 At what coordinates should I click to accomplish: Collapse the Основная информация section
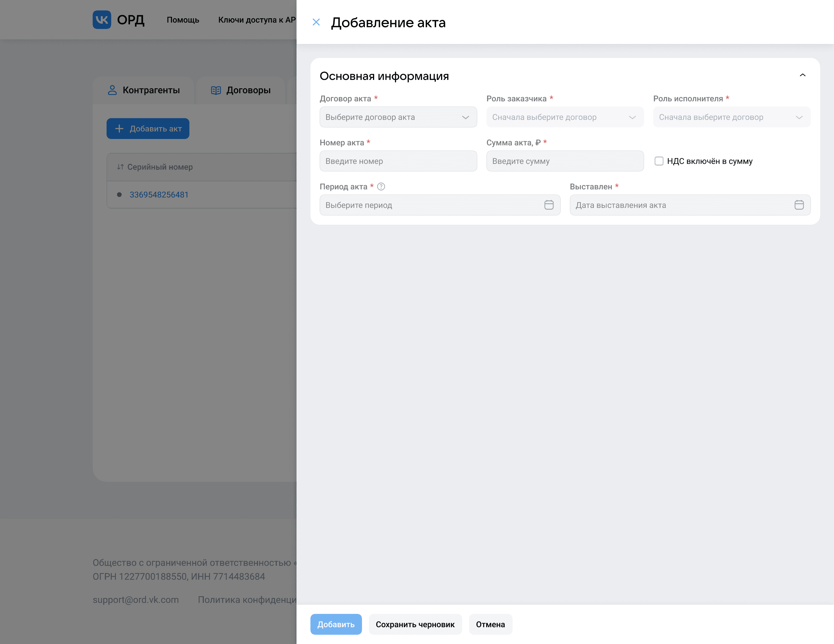802,75
